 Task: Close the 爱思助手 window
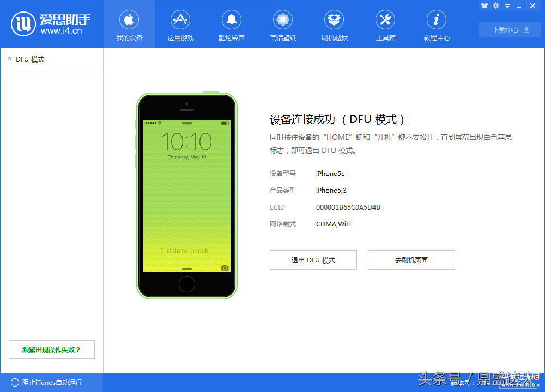pyautogui.click(x=532, y=6)
